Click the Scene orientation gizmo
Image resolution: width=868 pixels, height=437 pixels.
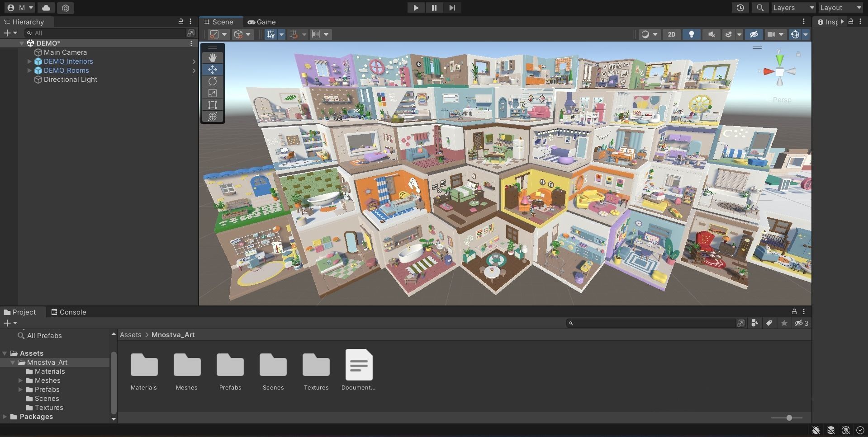(779, 71)
